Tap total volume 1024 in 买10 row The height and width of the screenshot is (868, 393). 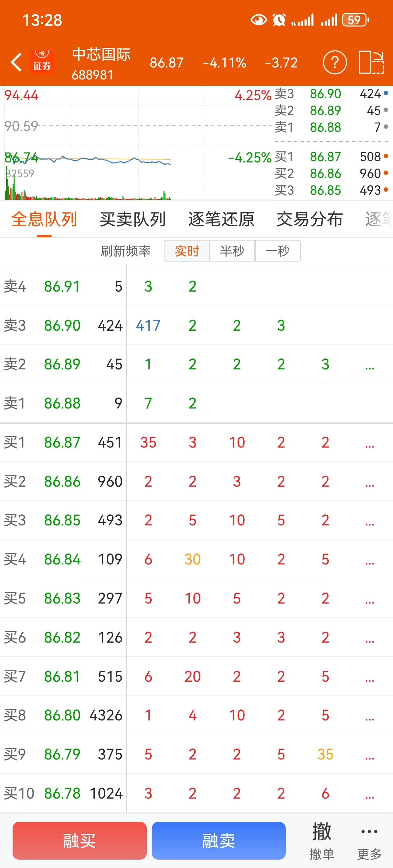(106, 793)
